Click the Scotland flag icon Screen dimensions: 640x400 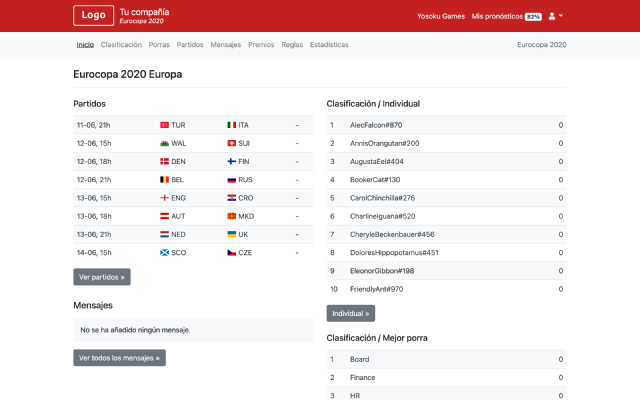click(x=164, y=253)
